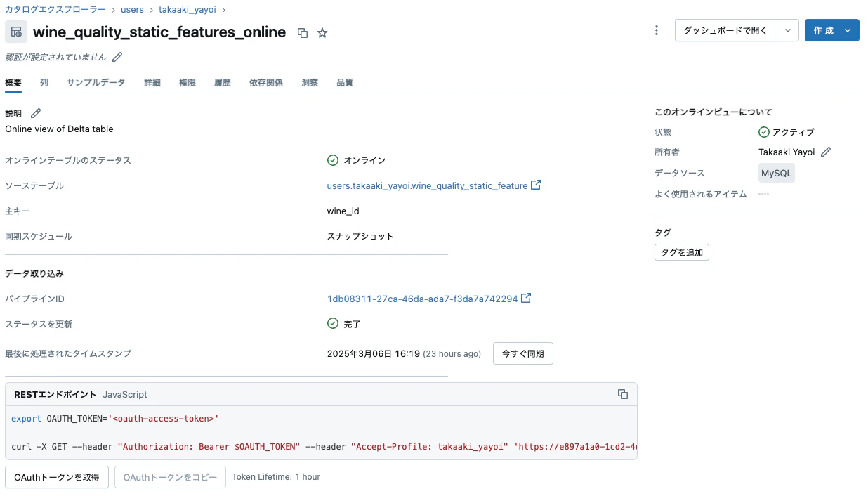Click JavaScript label in REST endpoint header
Viewport: 868px width, 496px height.
[x=125, y=395]
